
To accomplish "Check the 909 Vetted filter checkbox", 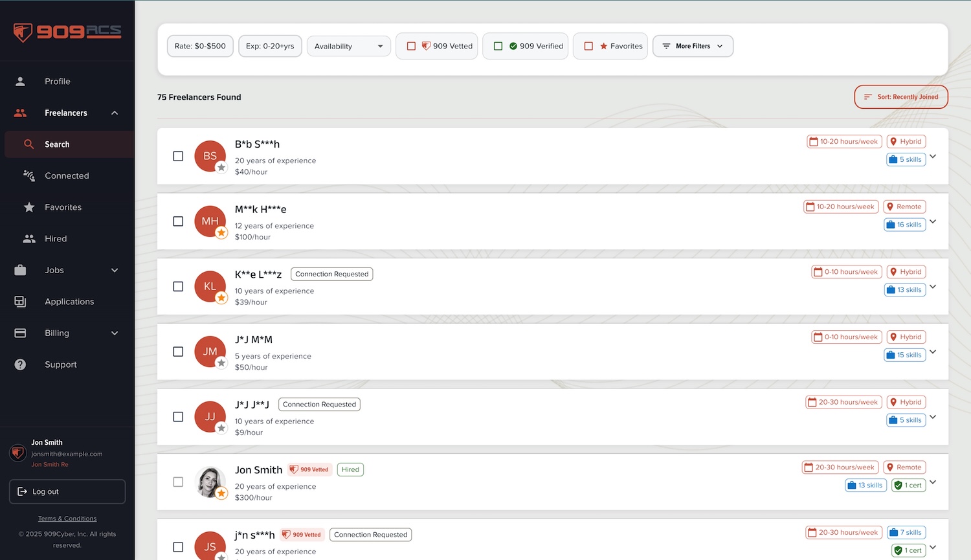I will (412, 45).
